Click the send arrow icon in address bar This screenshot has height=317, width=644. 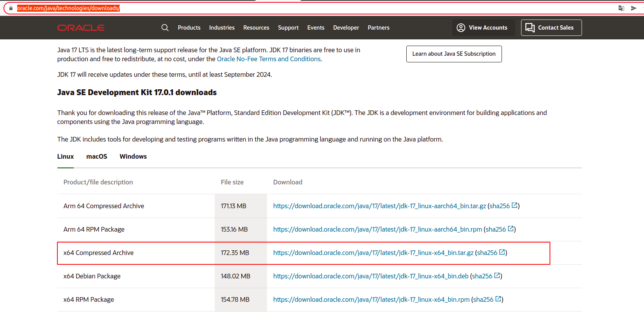tap(633, 8)
